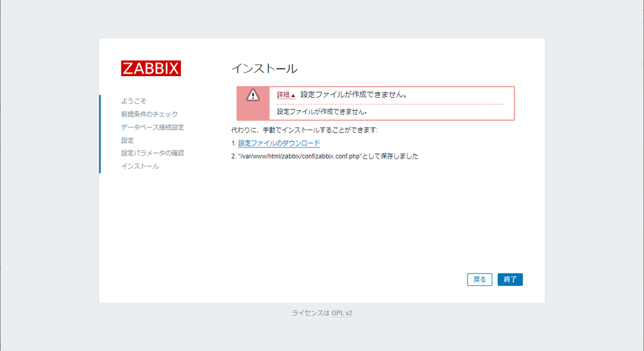Click the warning triangle icon
Screen dimensions: 644x351
pos(253,95)
